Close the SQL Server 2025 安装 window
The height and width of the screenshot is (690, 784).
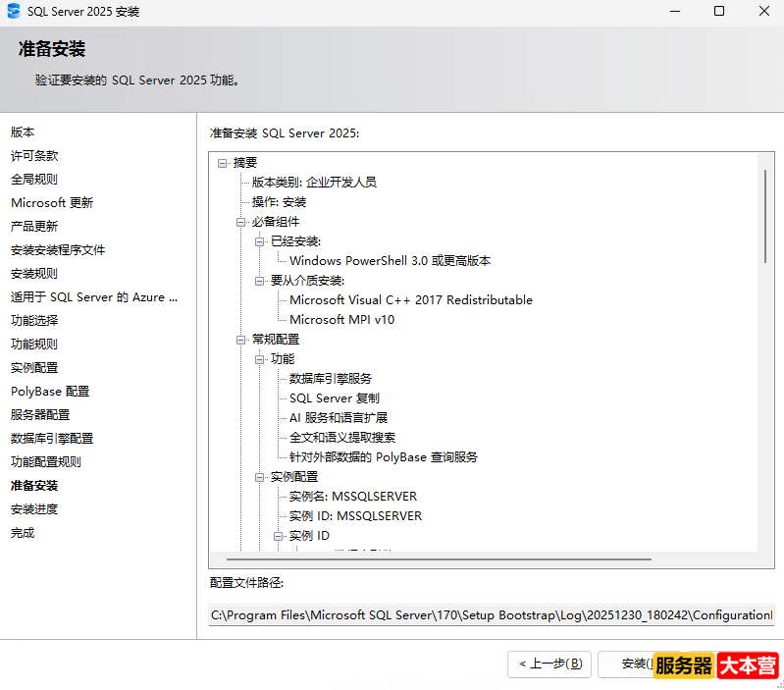pos(764,11)
